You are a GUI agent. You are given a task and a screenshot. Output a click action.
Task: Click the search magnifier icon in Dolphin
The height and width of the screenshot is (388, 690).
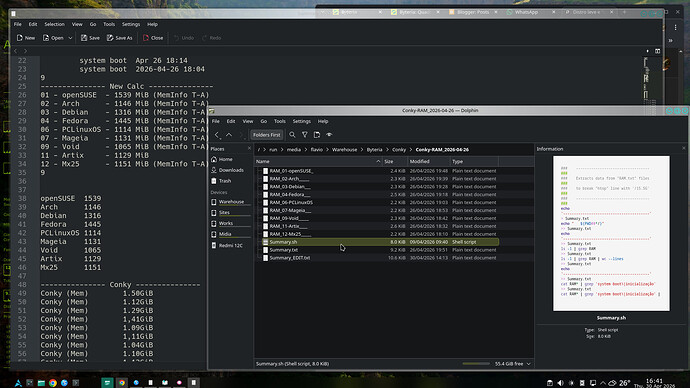pos(292,135)
